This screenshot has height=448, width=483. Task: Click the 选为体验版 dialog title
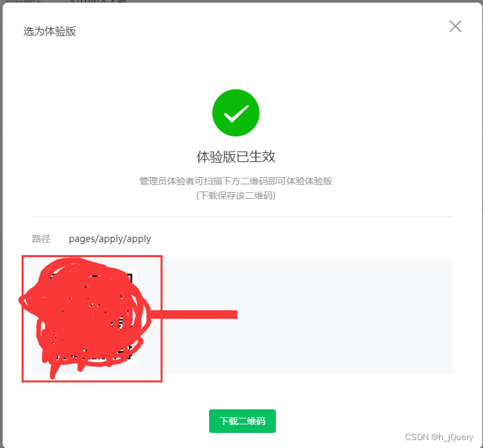pos(50,31)
